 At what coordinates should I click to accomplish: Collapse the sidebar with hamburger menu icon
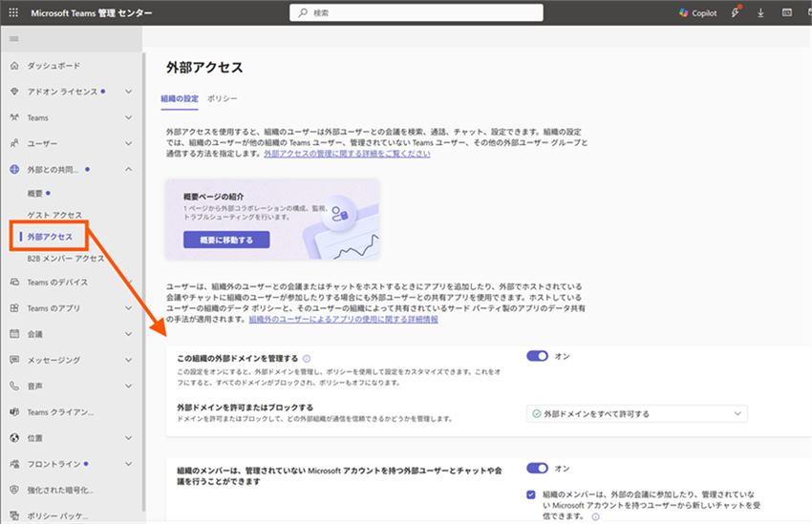13,39
